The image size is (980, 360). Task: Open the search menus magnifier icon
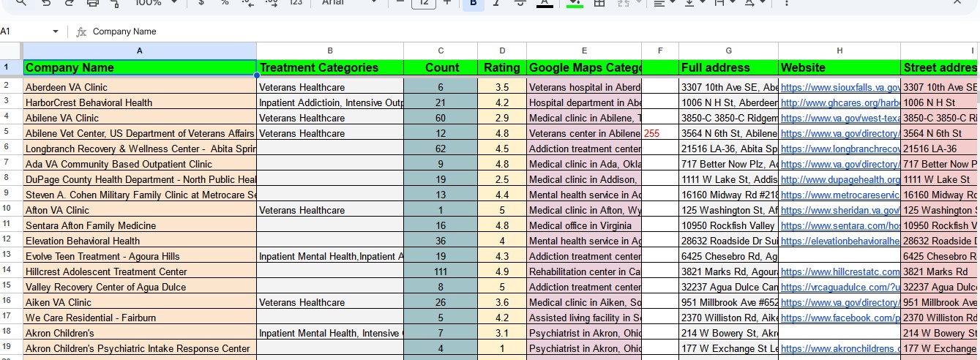tap(21, 2)
